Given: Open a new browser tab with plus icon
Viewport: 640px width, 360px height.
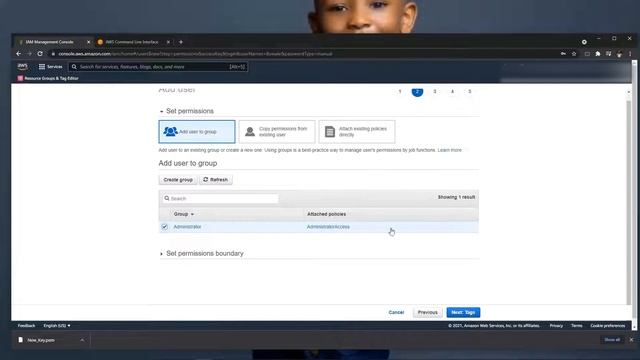Looking at the screenshot, I should click(x=181, y=42).
